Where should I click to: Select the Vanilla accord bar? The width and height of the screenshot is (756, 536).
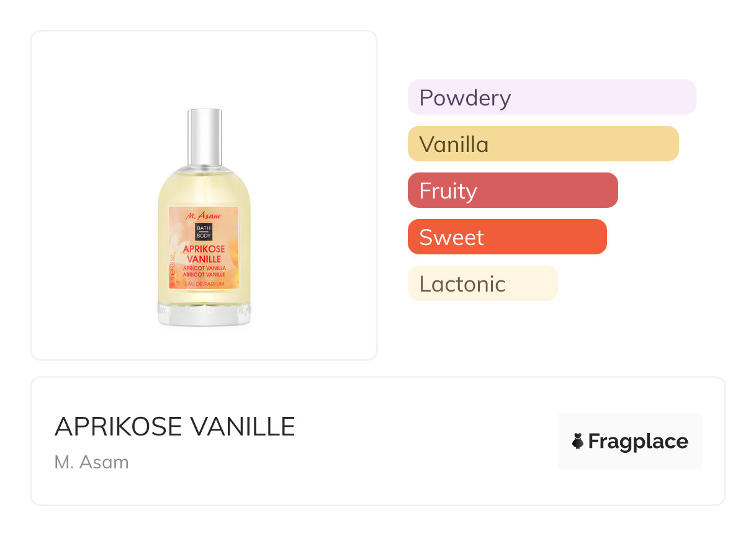click(542, 144)
